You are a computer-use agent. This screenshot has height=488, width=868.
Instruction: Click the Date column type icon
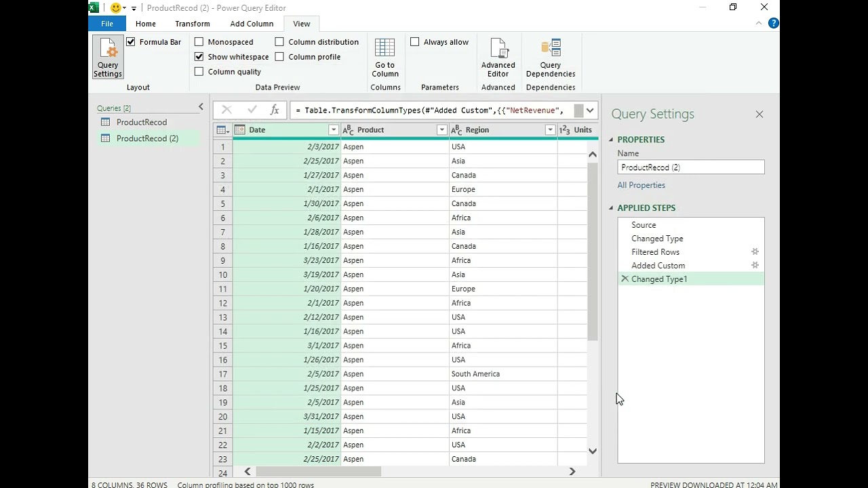tap(239, 130)
